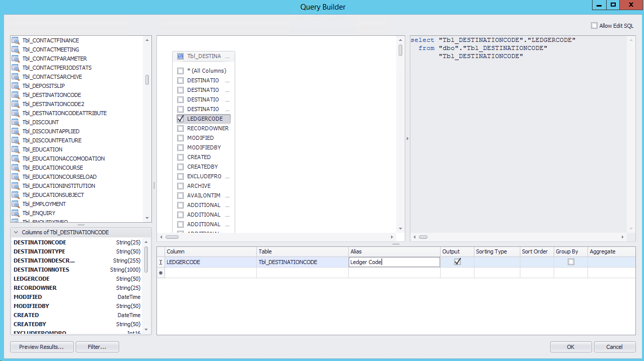Viewport: 644px width, 361px height.
Task: Click the down arrow of diagram vertical scrollbar
Action: (x=401, y=229)
